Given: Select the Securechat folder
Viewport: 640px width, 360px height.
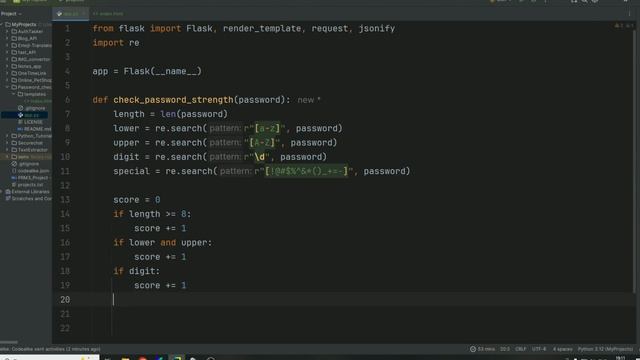Looking at the screenshot, I should [x=27, y=143].
